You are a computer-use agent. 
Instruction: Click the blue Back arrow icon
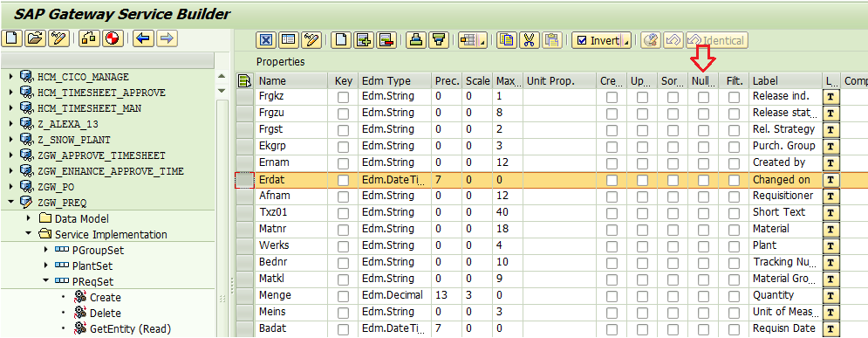(x=143, y=38)
